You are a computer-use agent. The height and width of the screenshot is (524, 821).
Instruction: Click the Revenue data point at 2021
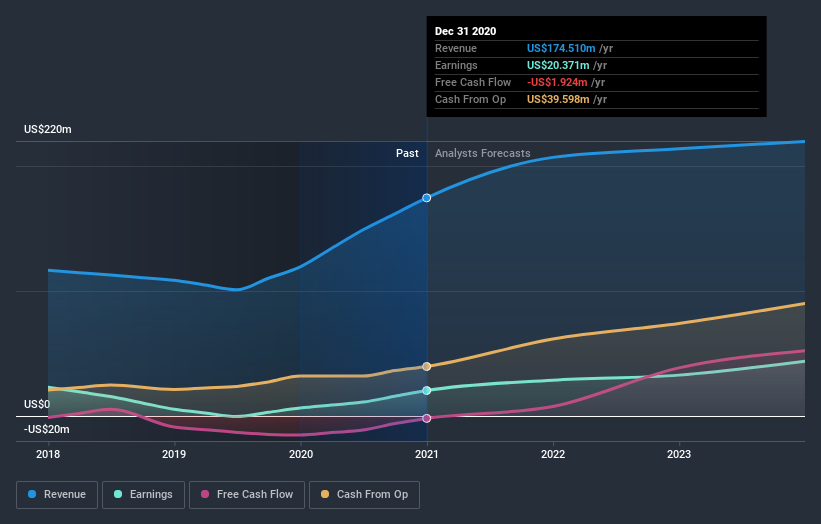tap(427, 198)
